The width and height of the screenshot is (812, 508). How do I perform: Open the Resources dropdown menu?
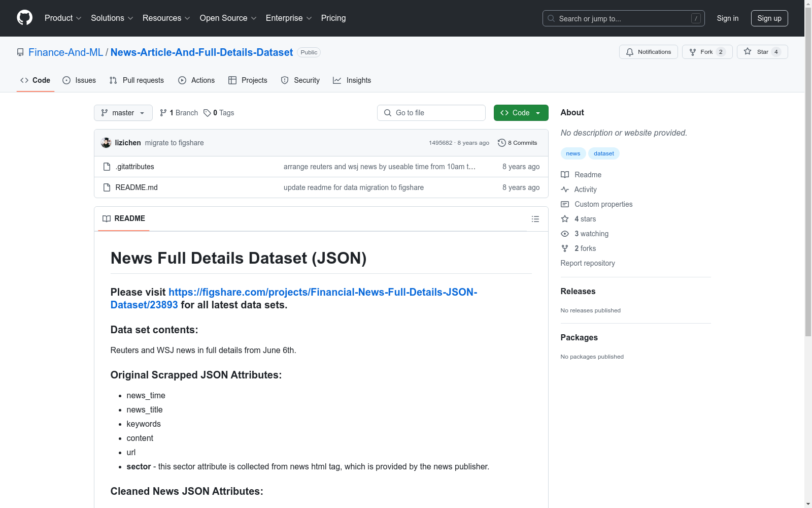point(166,18)
